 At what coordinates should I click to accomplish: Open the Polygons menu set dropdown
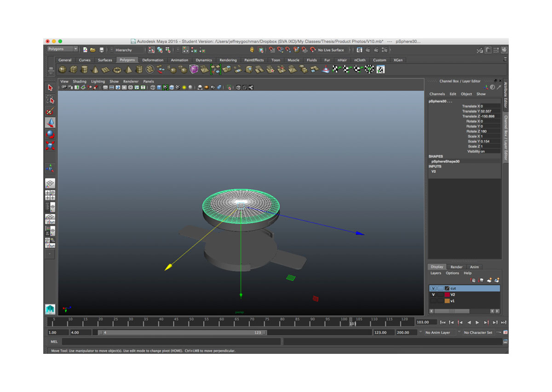63,49
